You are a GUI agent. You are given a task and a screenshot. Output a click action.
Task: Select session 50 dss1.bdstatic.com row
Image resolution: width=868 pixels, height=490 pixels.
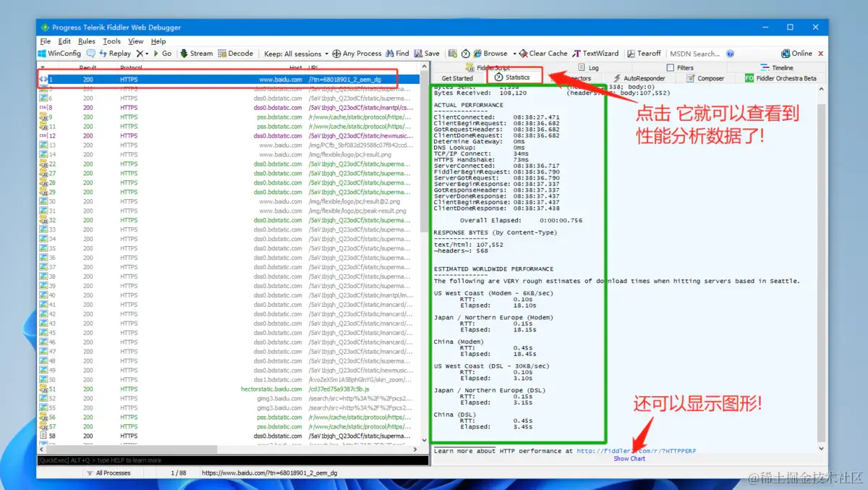pyautogui.click(x=228, y=379)
